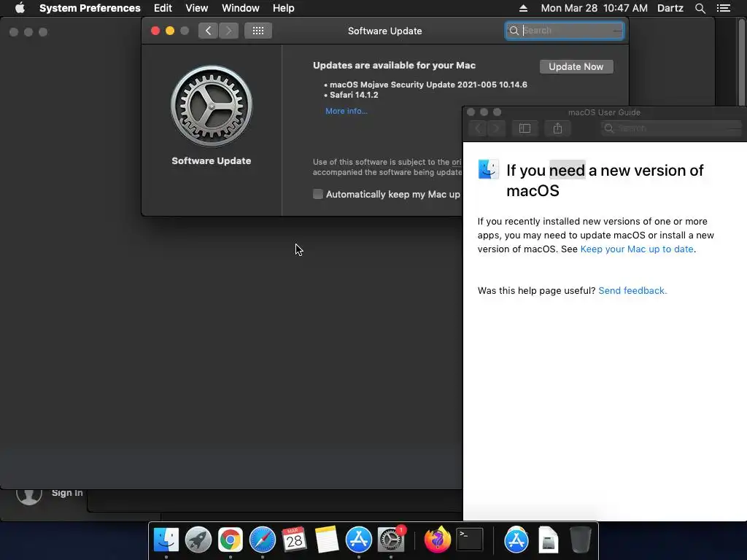747x560 pixels.
Task: Open App Store icon right of Terminal
Action: (516, 540)
